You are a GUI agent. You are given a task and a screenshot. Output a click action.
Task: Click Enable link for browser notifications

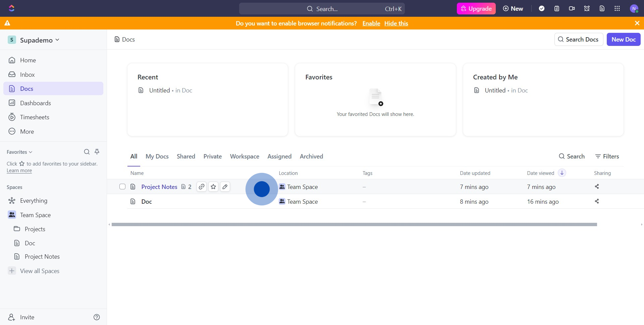[371, 23]
